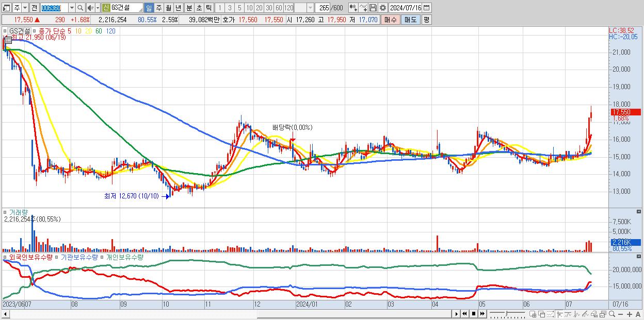Click the speaker sound icon
644x320 pixels.
coord(90,8)
